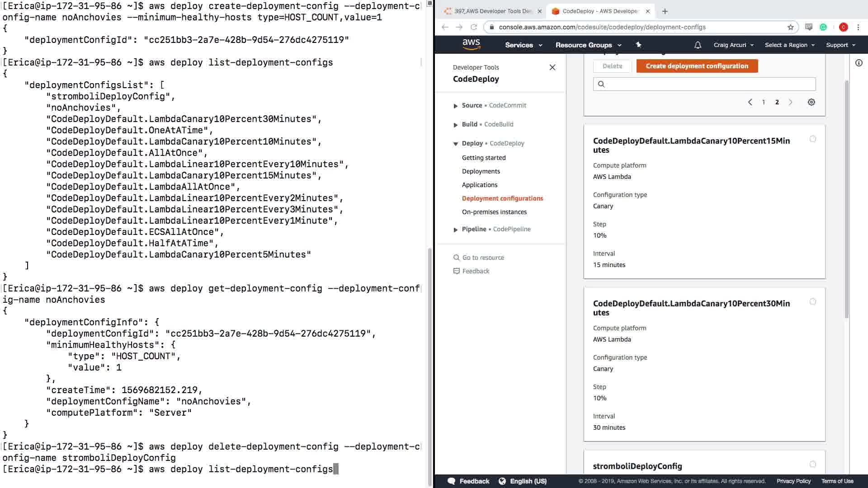The height and width of the screenshot is (488, 868).
Task: Reload the browser page
Action: coord(474,27)
